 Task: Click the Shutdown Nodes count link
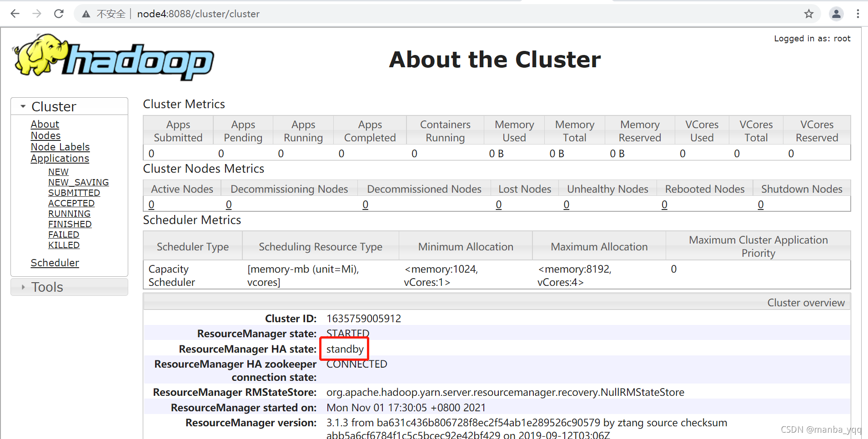761,205
